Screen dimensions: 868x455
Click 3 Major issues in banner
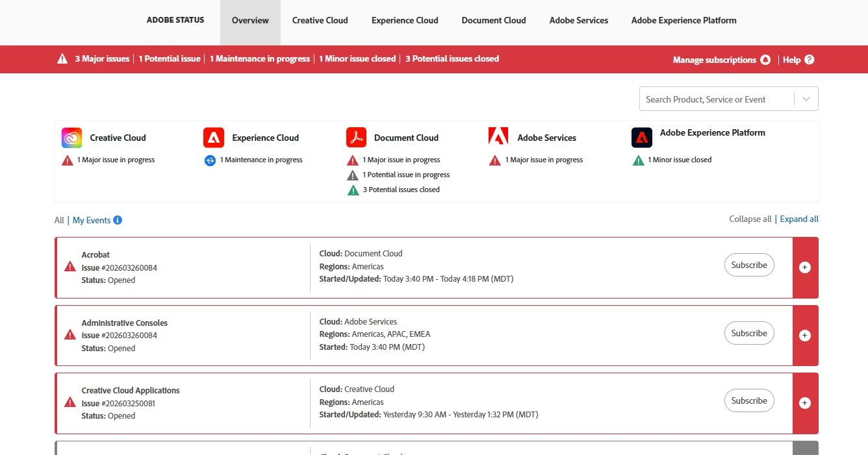[x=102, y=58]
